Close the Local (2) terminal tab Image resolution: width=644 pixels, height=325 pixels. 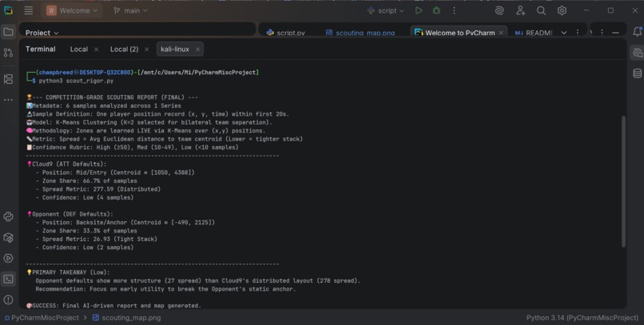pos(147,50)
